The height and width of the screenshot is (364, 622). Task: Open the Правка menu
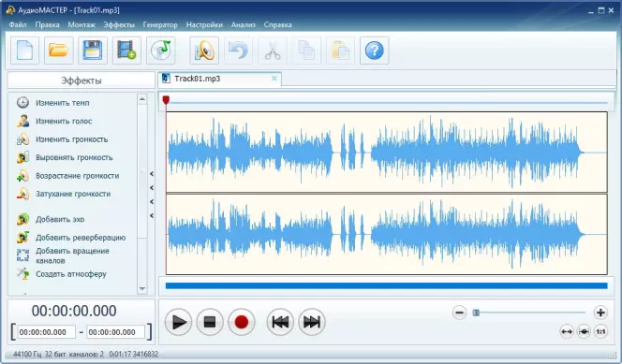point(47,24)
